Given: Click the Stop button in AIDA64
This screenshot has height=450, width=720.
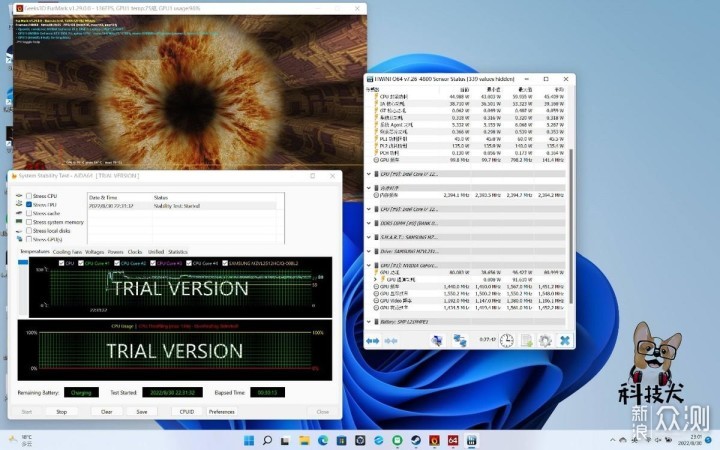Looking at the screenshot, I should click(x=62, y=411).
